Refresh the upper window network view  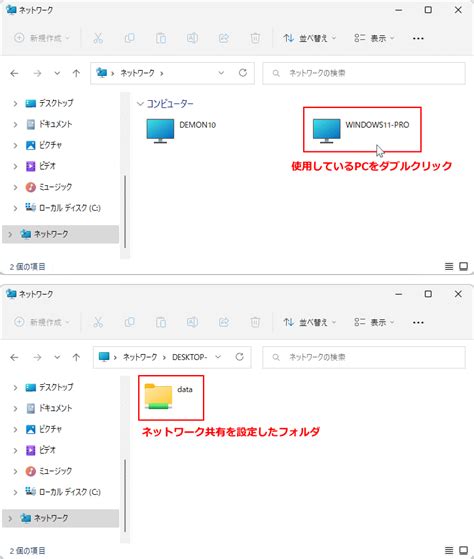click(243, 73)
